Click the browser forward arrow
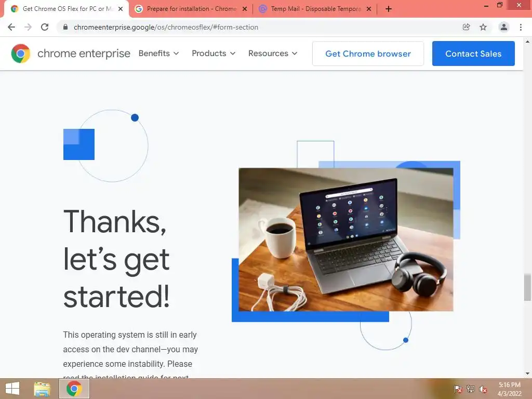The width and height of the screenshot is (532, 399). [28, 27]
